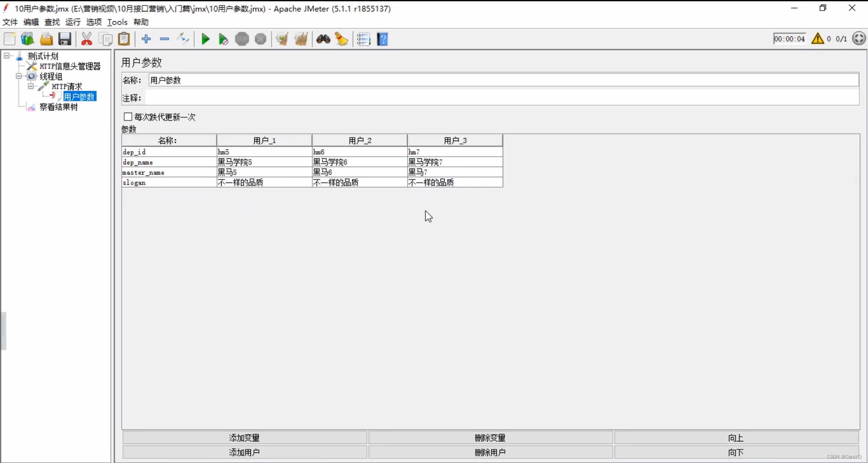Click the dep_id name cell
Screen dimensions: 868x463
(169, 152)
